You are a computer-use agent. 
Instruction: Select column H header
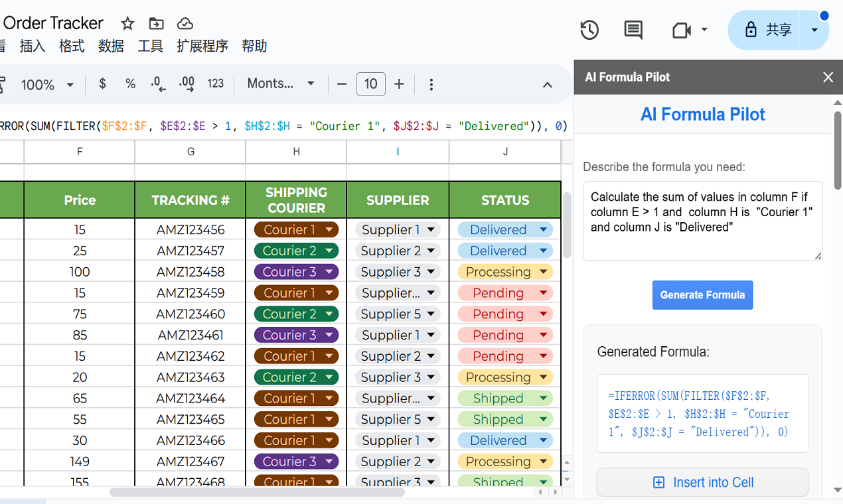tap(296, 152)
